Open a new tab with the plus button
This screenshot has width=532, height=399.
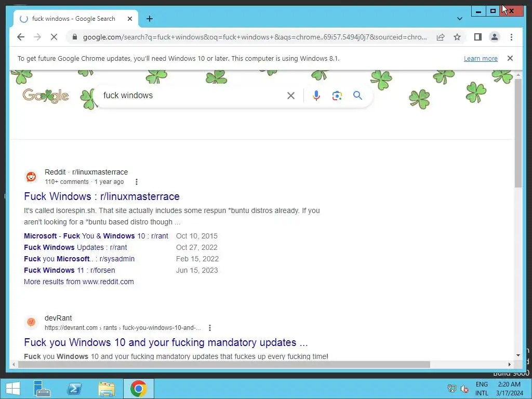(150, 19)
